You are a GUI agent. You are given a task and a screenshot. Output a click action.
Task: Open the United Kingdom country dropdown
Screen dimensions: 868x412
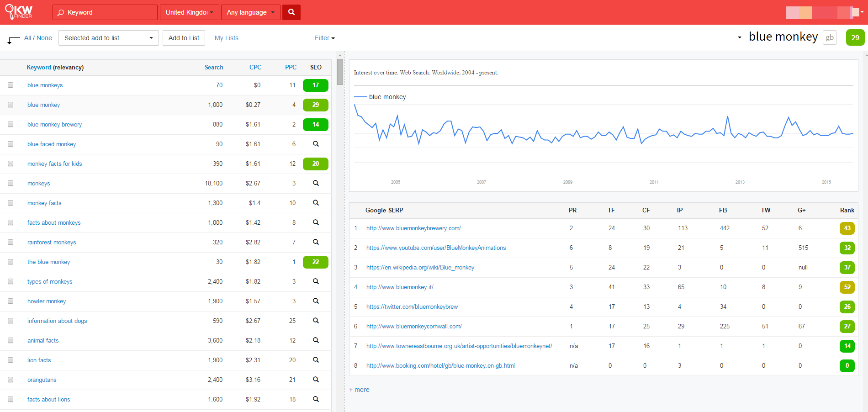coord(189,12)
